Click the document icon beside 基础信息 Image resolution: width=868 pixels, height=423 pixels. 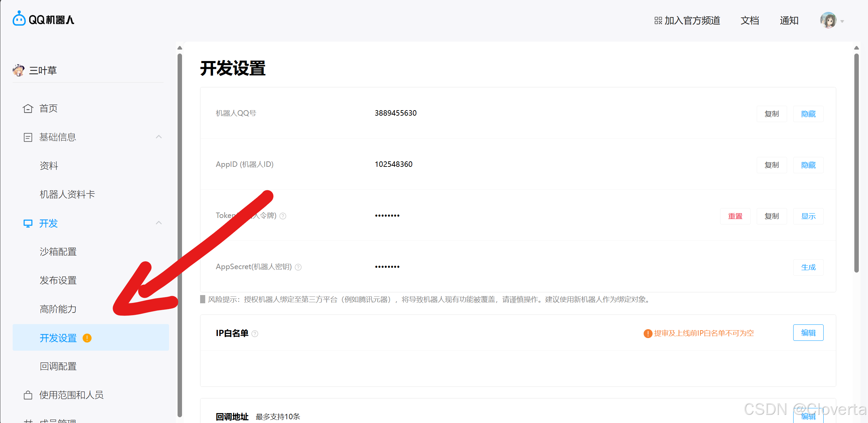click(28, 137)
